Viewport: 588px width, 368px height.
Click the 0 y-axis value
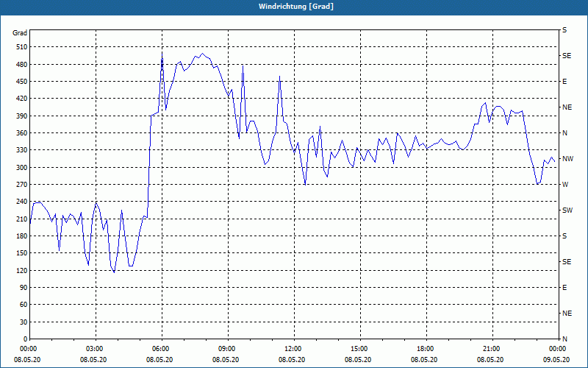pyautogui.click(x=25, y=339)
